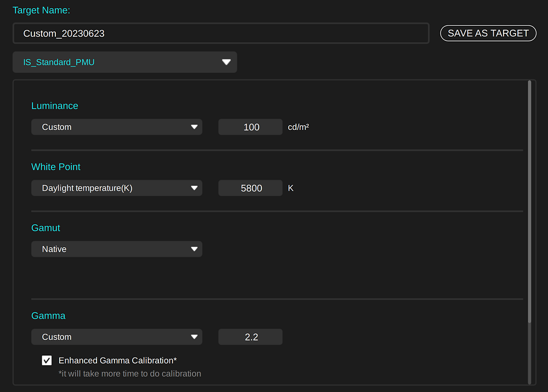Open the IS_Standard_PMU preset dropdown
Viewport: 548px width, 392px height.
[124, 63]
